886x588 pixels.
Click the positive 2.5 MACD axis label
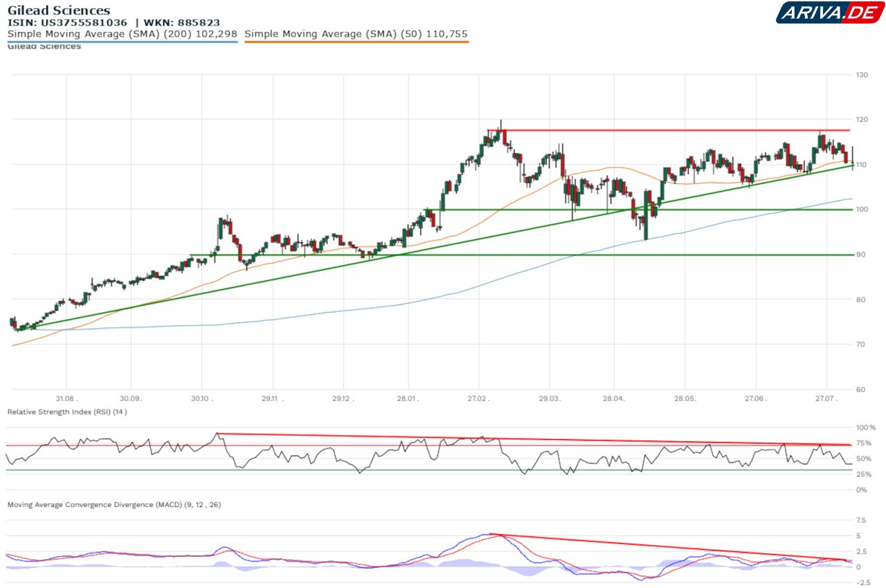(861, 551)
